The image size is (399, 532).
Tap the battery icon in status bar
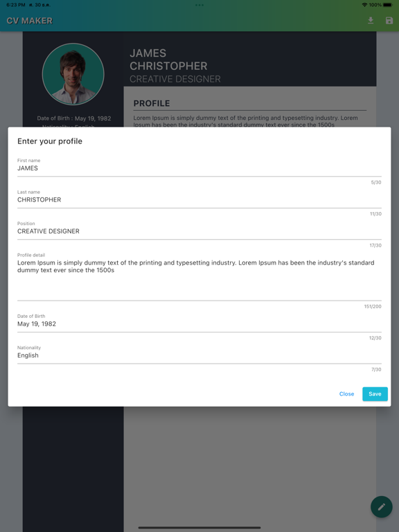pyautogui.click(x=388, y=5)
